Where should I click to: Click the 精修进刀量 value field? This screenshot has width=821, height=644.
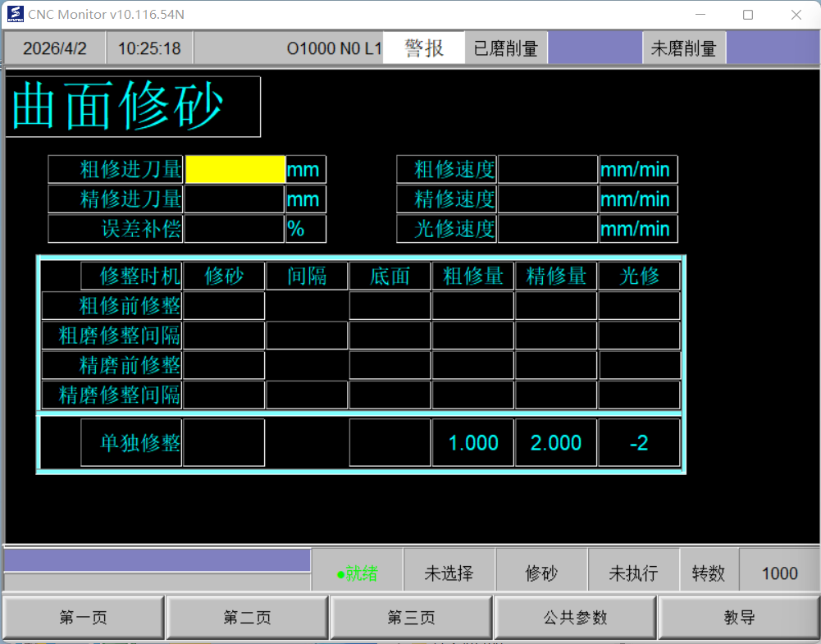pos(235,199)
